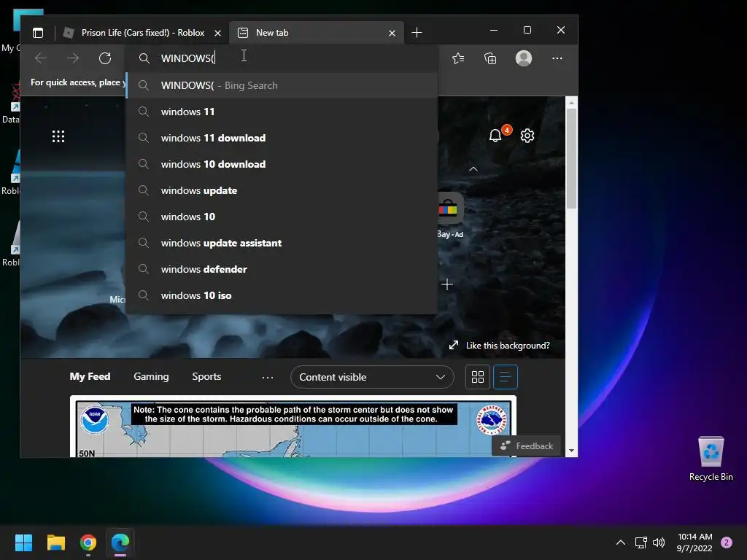Open the Content visible dropdown

(x=371, y=377)
